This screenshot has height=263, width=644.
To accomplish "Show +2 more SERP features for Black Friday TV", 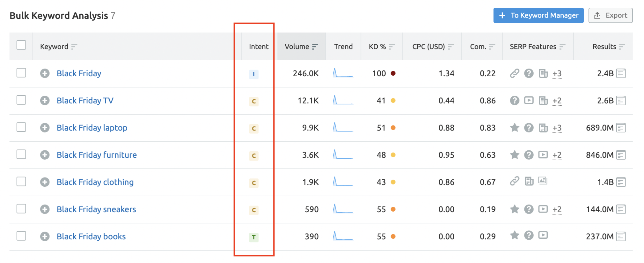I will pos(557,101).
